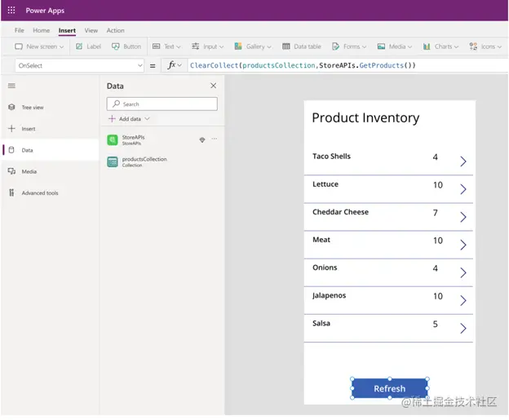509x420 pixels.
Task: Open the Jalapenos item arrow
Action: pos(463,301)
